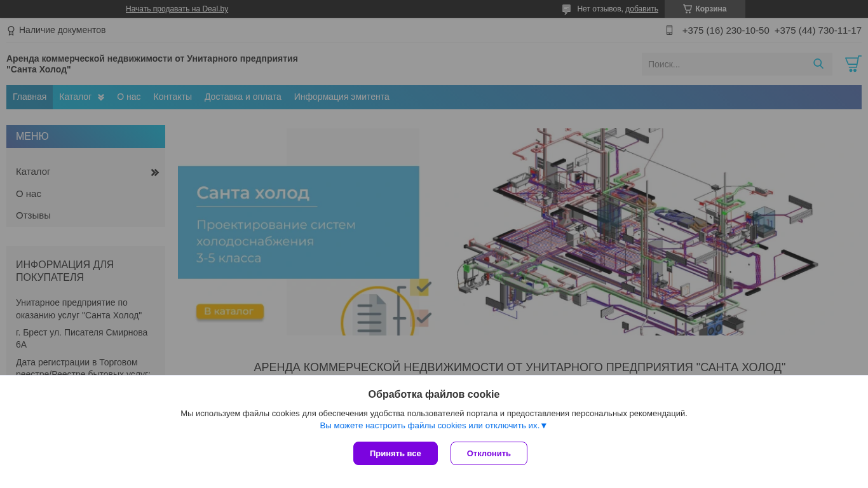Click the В каталог banner button

point(229,311)
